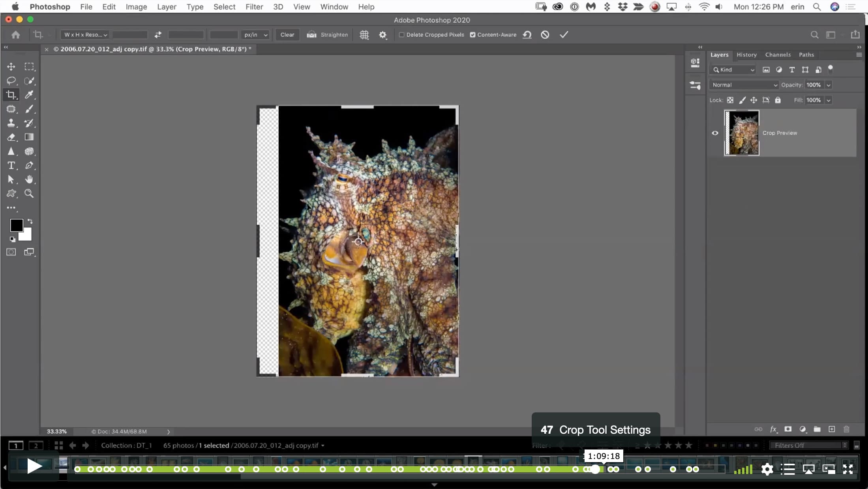Image resolution: width=868 pixels, height=489 pixels.
Task: Click the white background color swatch
Action: (x=27, y=236)
